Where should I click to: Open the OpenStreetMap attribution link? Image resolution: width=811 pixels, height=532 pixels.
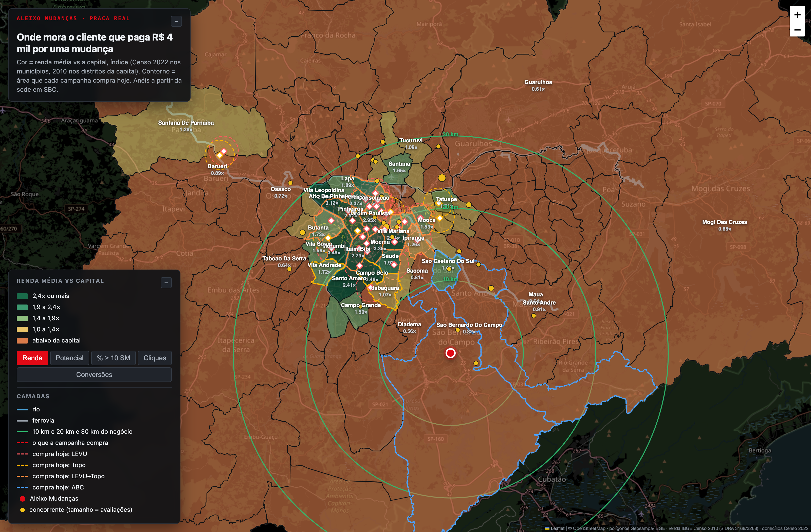click(x=589, y=528)
